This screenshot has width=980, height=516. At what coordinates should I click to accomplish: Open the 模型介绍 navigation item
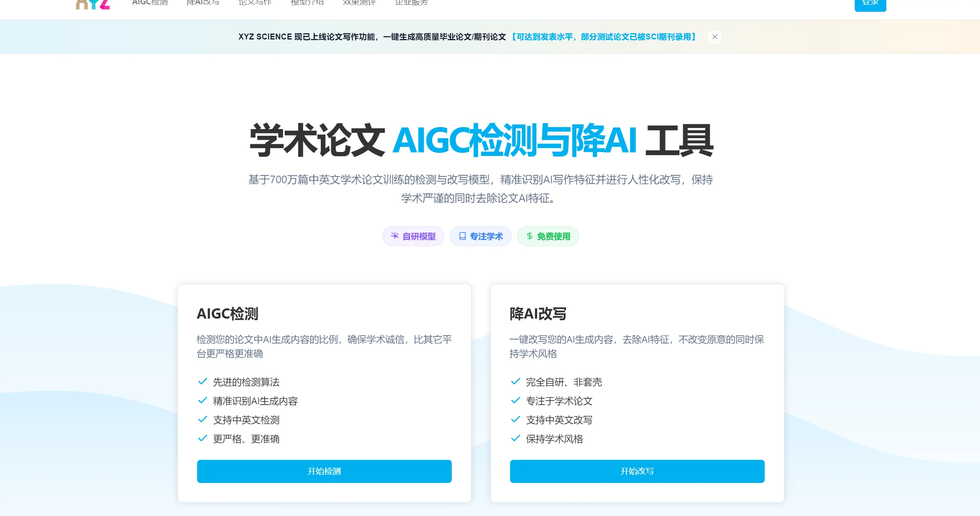(307, 3)
